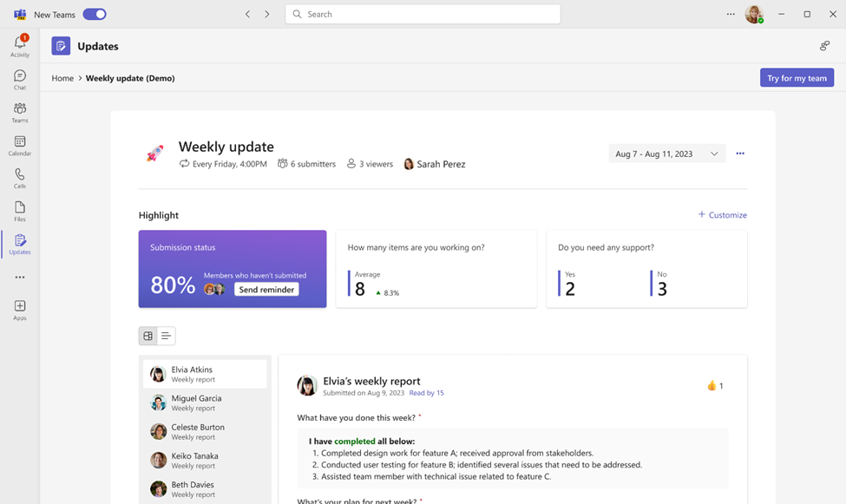Screen dimensions: 846x504
Task: Open the Calendar app
Action: 19,145
